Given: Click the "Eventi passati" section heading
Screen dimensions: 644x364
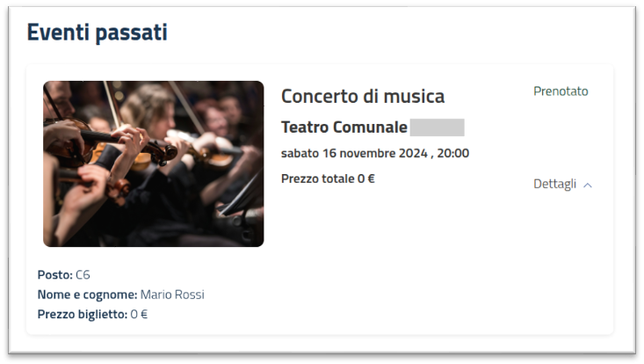Looking at the screenshot, I should click(97, 33).
